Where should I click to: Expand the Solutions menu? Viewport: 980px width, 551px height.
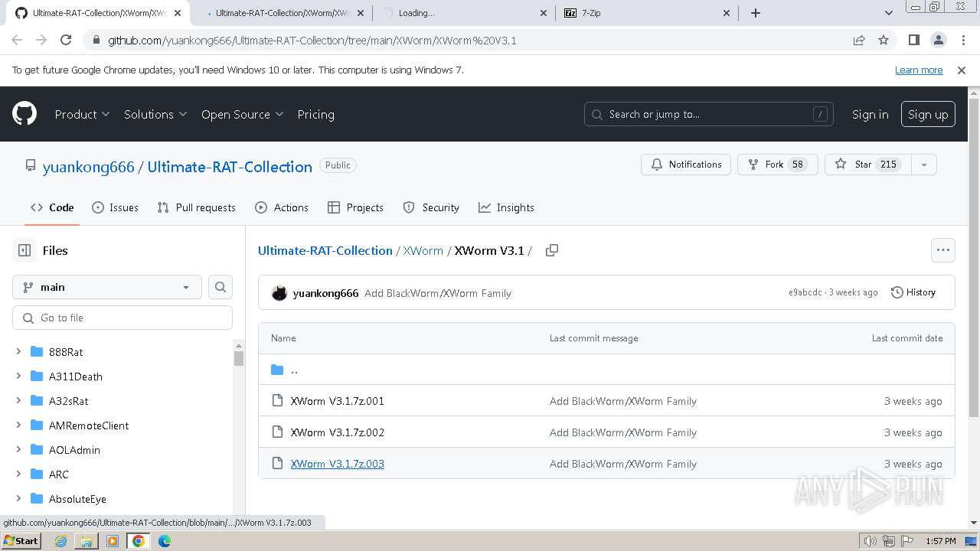[155, 114]
